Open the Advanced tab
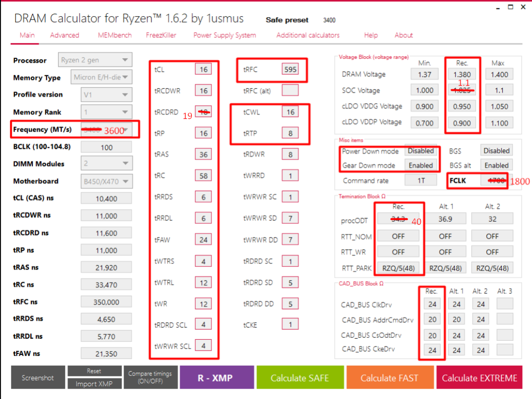The height and width of the screenshot is (399, 532). pos(65,35)
